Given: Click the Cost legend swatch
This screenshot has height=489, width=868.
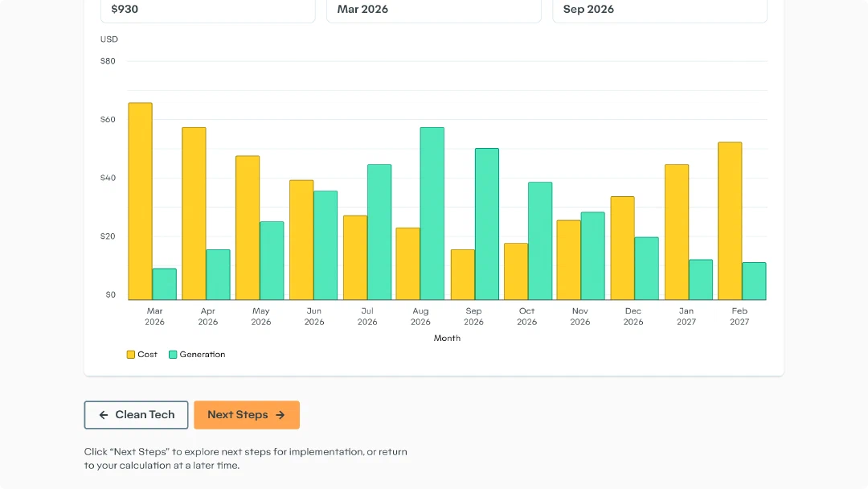Looking at the screenshot, I should [x=131, y=355].
